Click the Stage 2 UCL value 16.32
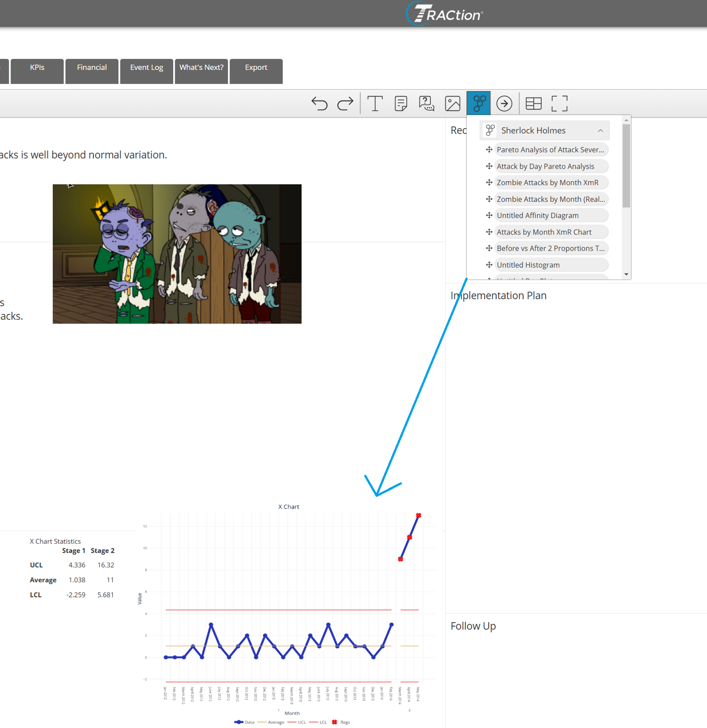Screen dimensions: 707x728 point(106,565)
